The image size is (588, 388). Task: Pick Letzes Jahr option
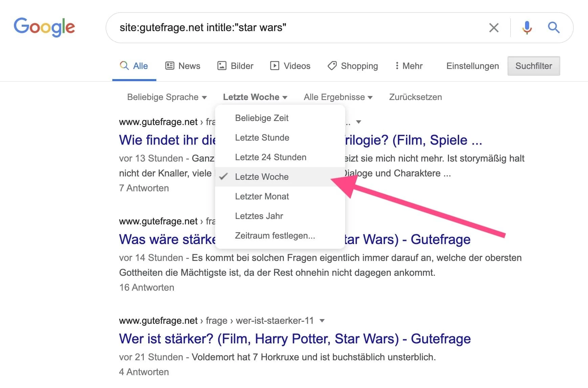coord(280,216)
